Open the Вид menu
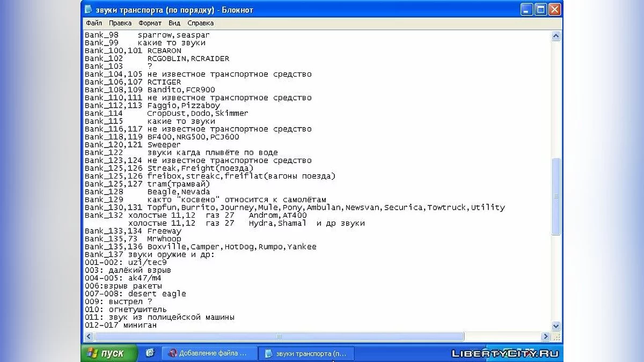This screenshot has width=644, height=362. pyautogui.click(x=174, y=23)
